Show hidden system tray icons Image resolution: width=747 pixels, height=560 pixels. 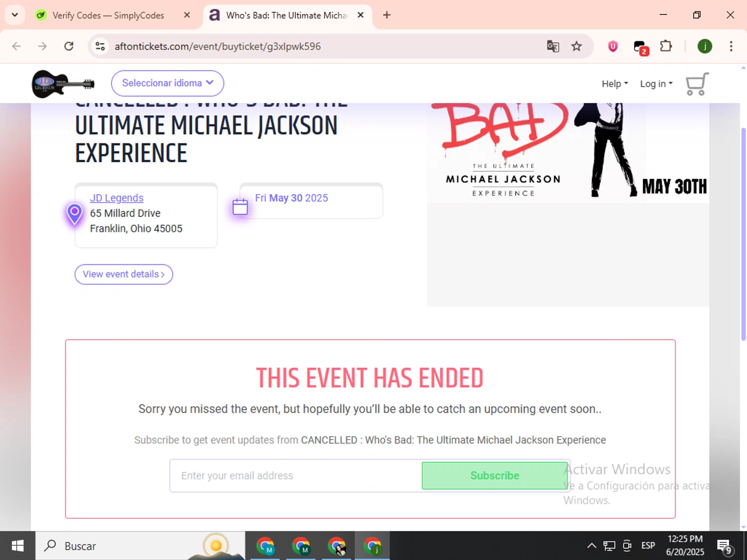pos(591,546)
